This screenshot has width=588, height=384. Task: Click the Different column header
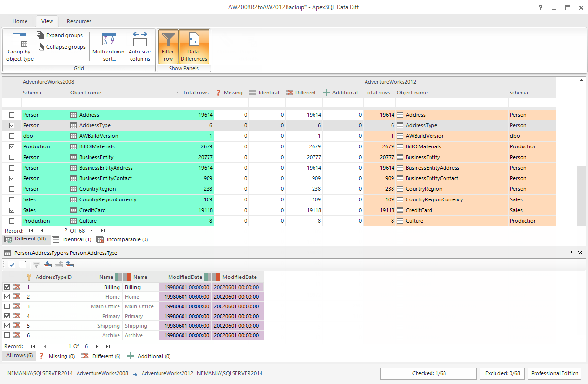pos(304,93)
